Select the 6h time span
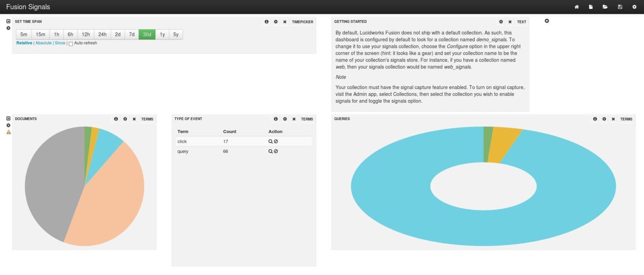Viewport: 644px width, 275px height. 70,34
